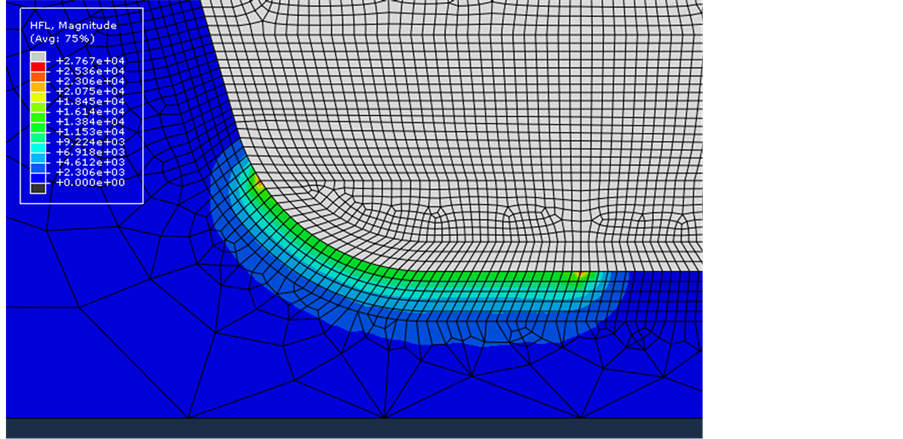Click the +2.075e+04 legend label

coord(90,91)
